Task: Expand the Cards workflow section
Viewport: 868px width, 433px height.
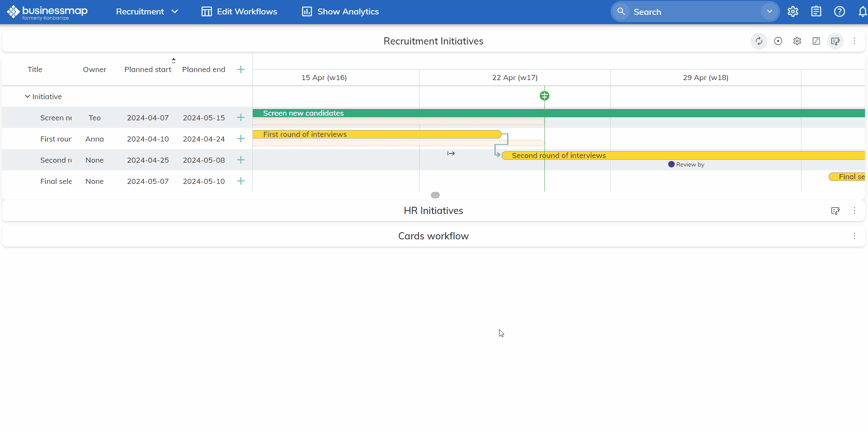Action: (433, 236)
